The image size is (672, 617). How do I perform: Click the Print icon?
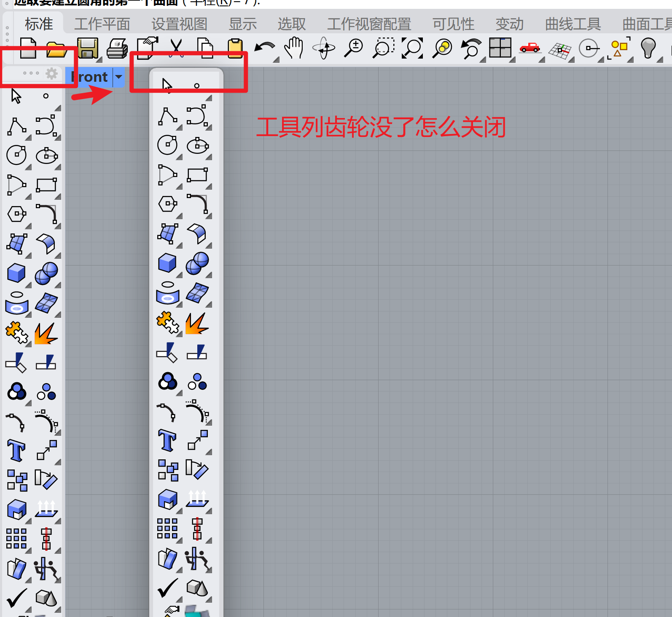coord(117,48)
